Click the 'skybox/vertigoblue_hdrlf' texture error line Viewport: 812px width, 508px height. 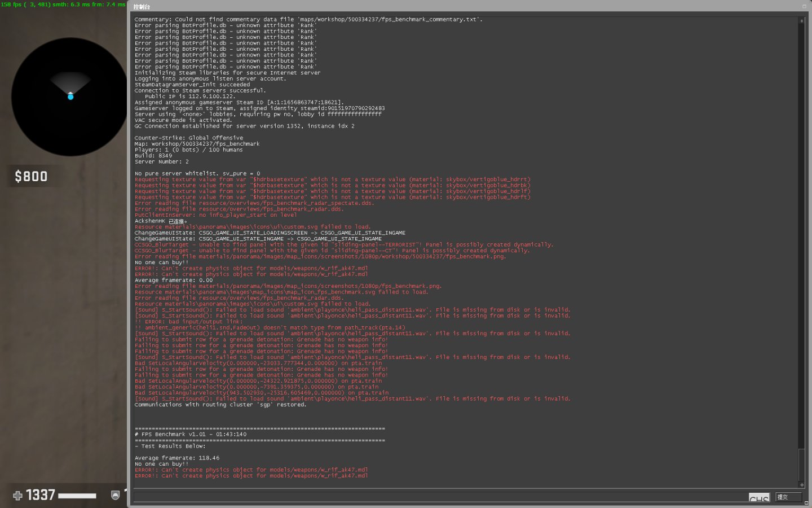click(x=333, y=191)
